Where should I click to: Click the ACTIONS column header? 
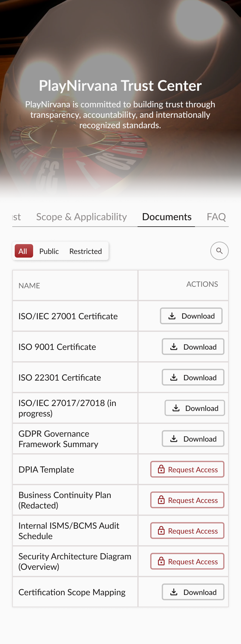coord(202,284)
